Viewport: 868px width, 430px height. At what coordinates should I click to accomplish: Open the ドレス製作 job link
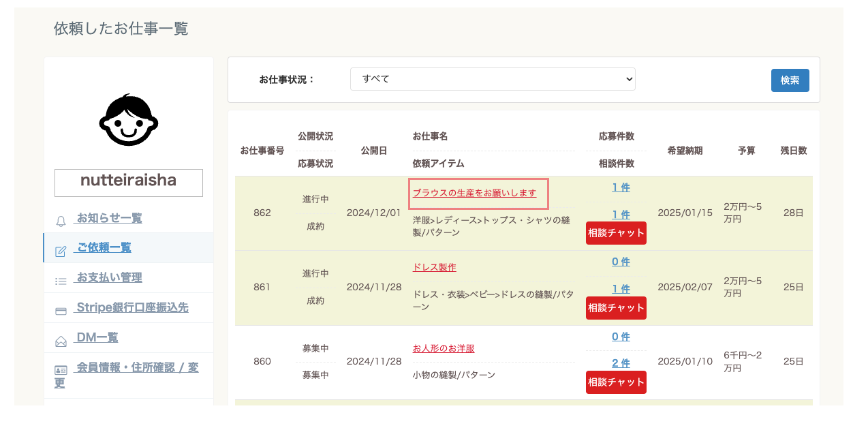tap(434, 267)
